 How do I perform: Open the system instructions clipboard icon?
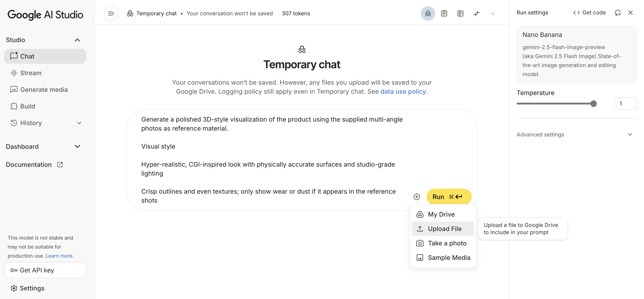click(x=444, y=14)
